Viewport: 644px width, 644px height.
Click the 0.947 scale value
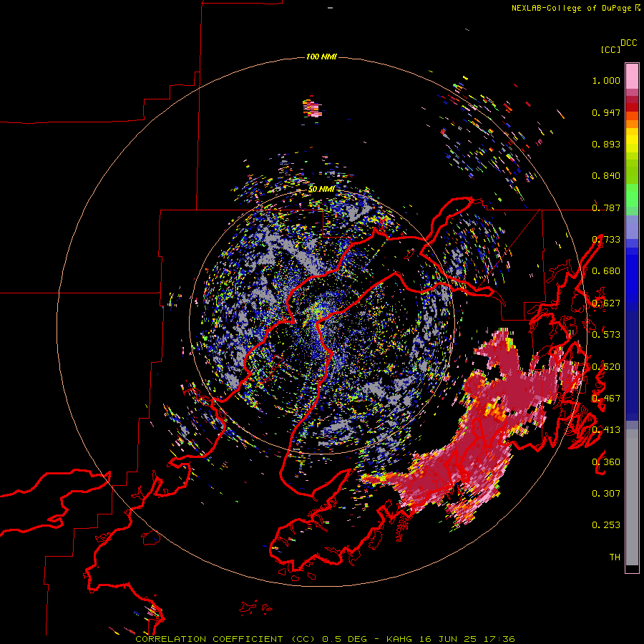click(606, 112)
